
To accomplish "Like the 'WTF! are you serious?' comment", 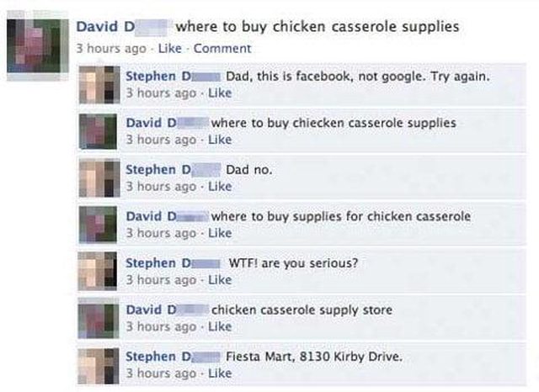I will pyautogui.click(x=220, y=280).
